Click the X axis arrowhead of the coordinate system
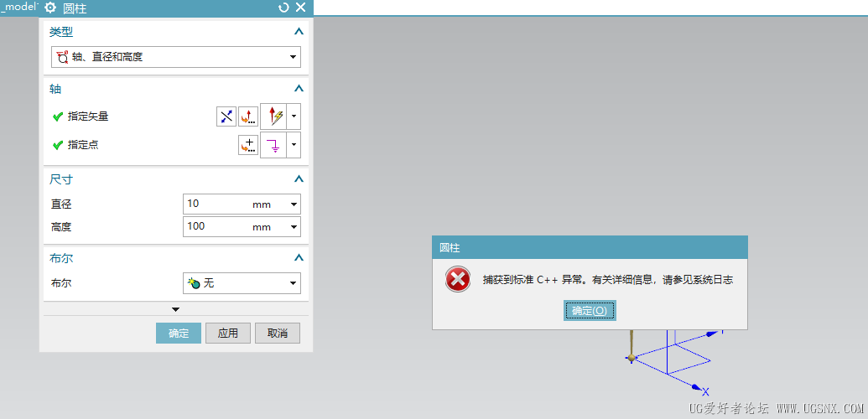 click(698, 387)
